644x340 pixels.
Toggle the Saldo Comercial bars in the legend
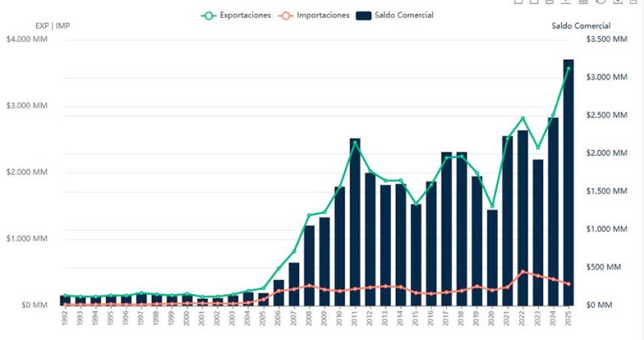click(x=395, y=15)
